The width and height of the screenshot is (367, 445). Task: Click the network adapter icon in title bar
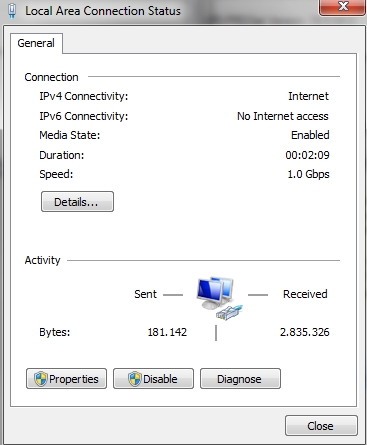(12, 11)
